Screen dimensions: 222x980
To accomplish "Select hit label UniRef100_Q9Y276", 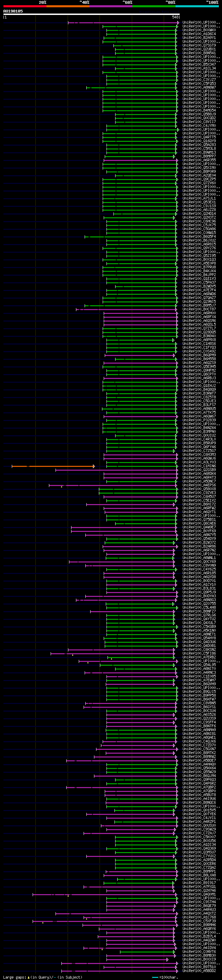I will 199,248.
